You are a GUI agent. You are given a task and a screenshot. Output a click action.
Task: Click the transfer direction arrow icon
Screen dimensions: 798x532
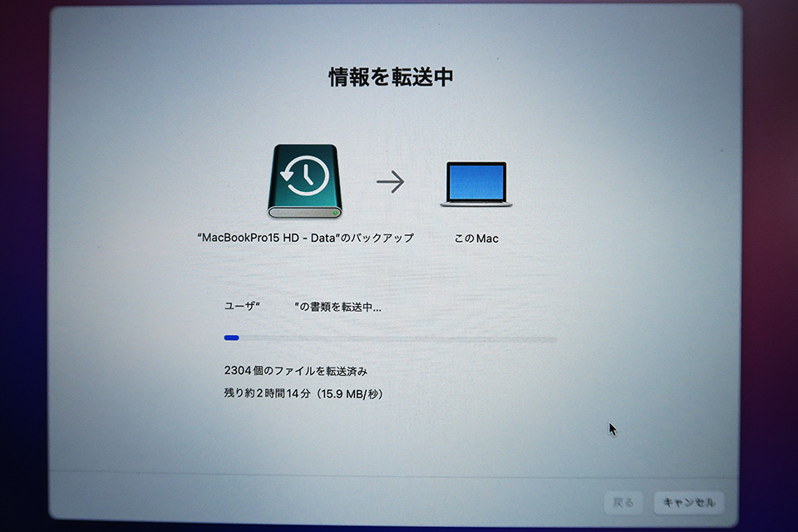[391, 182]
